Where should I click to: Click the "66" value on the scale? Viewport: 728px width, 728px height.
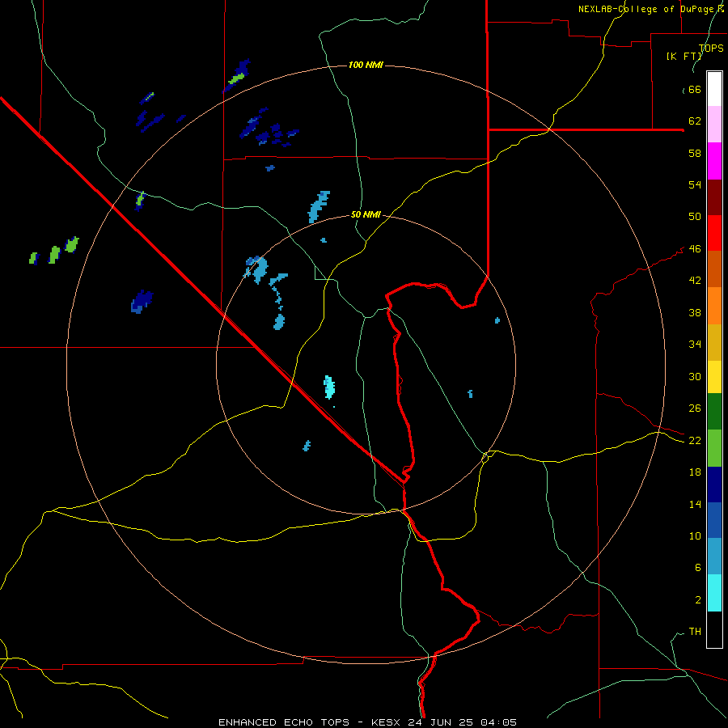pos(695,90)
